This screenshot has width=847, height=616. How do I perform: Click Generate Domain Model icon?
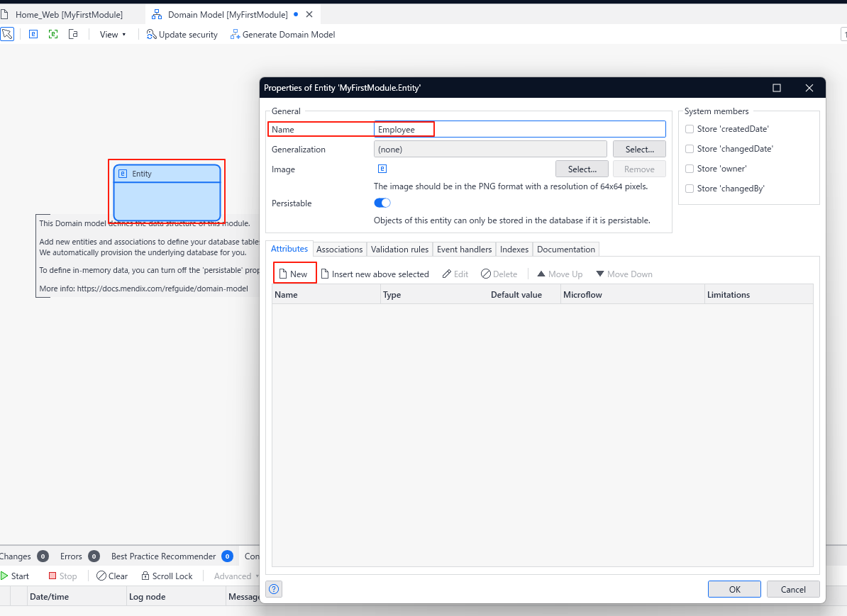coord(235,35)
